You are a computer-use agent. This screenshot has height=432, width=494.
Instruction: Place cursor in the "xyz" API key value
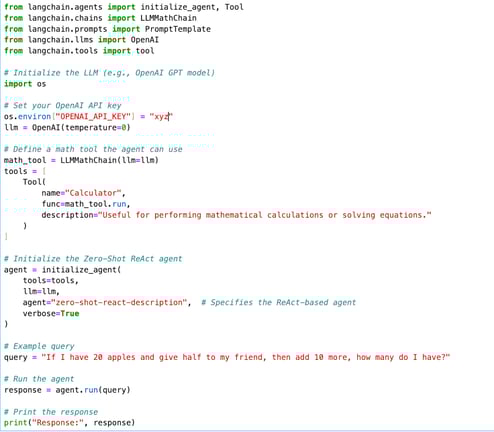pyautogui.click(x=161, y=117)
